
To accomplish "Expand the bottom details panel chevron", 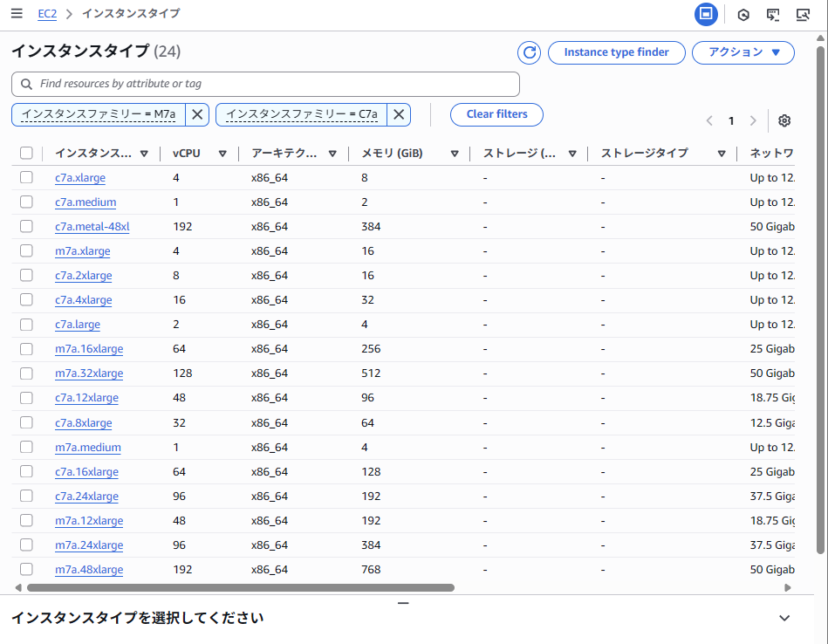I will click(784, 618).
